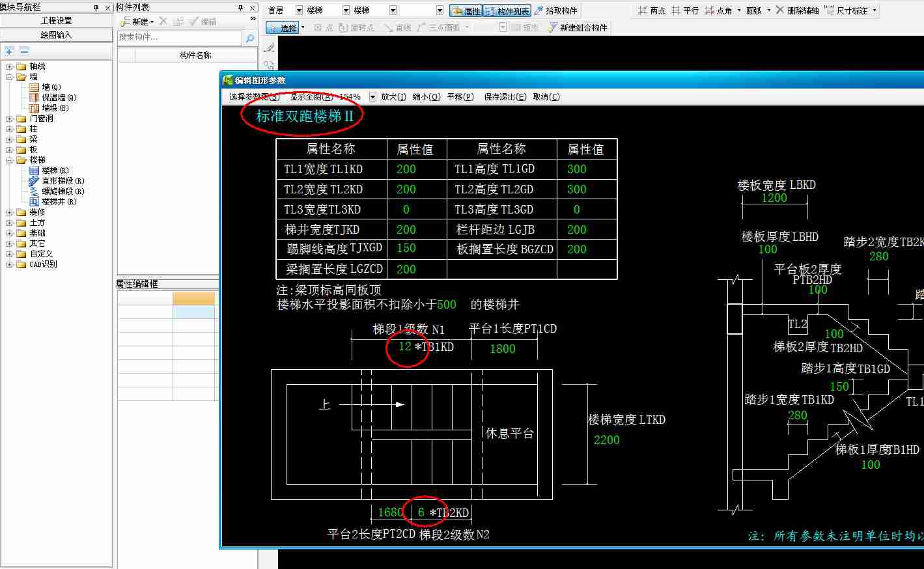
Task: Expand the 基础 tree node
Action: pos(10,233)
